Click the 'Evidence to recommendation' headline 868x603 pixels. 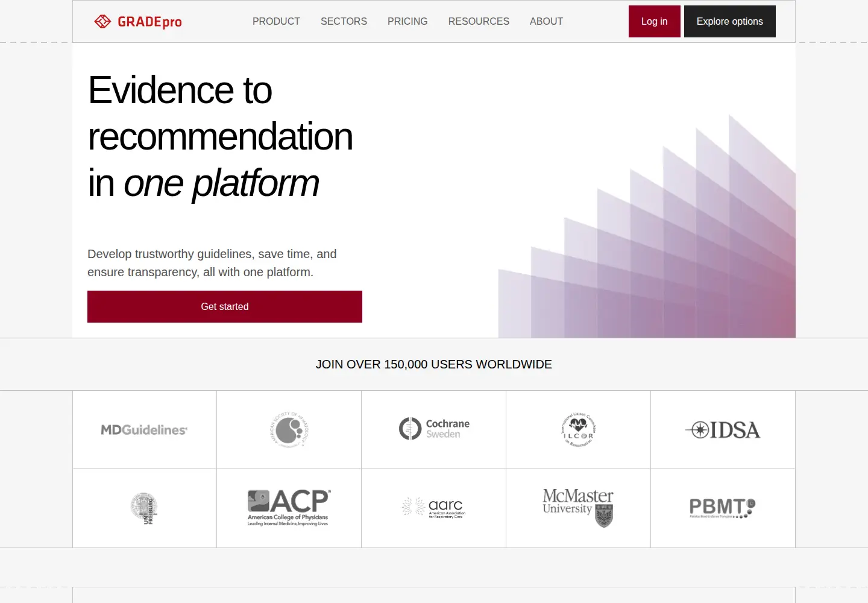pos(220,136)
